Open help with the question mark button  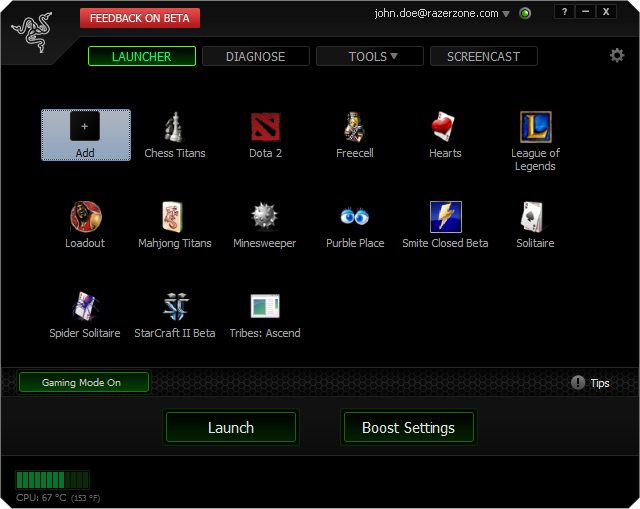point(564,11)
